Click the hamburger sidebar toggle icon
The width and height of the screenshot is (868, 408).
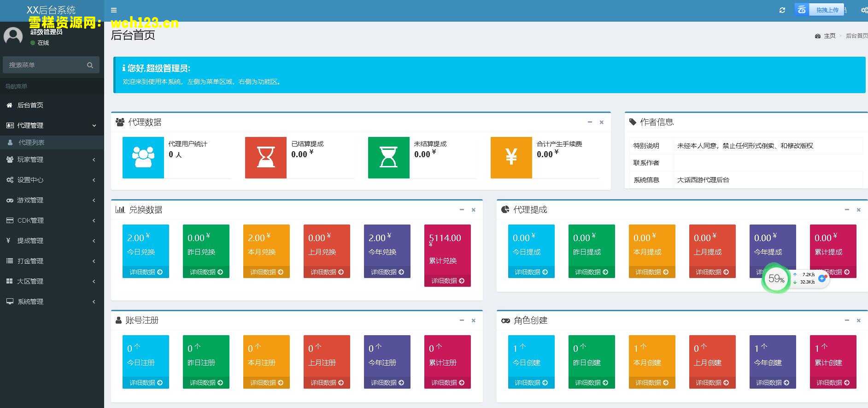(x=114, y=10)
